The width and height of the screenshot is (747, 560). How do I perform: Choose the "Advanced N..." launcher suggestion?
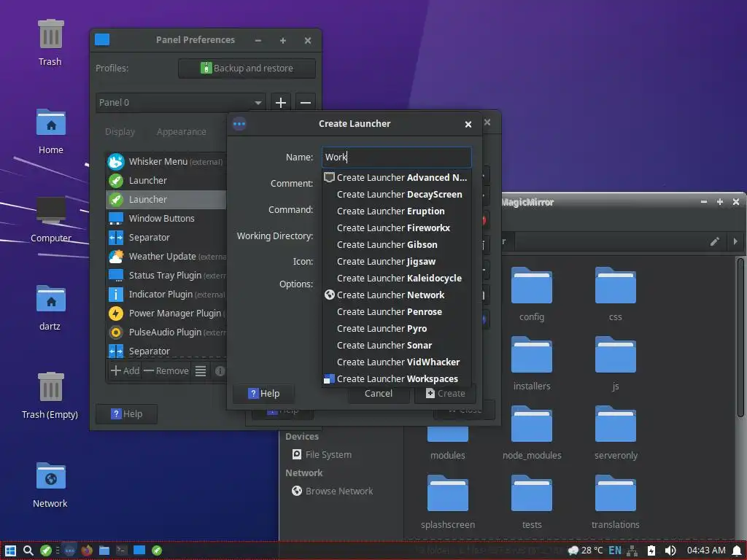click(x=396, y=178)
